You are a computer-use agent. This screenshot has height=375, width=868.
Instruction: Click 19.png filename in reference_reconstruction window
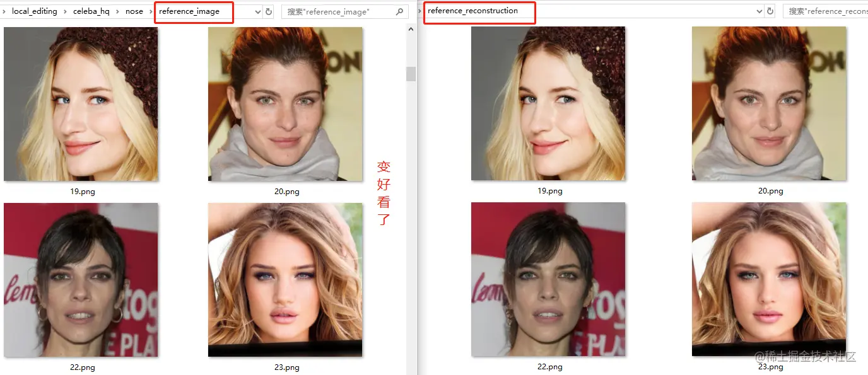click(550, 191)
